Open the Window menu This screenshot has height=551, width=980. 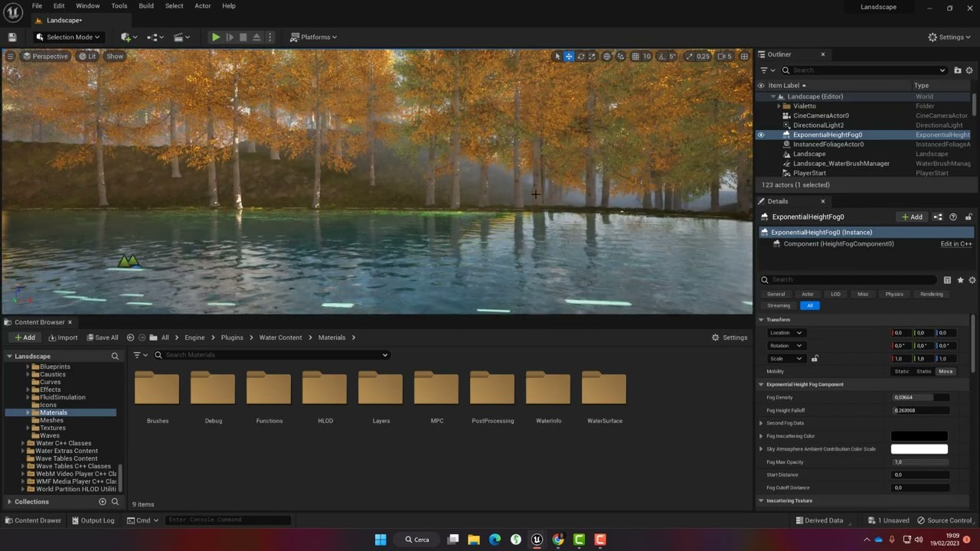(87, 5)
